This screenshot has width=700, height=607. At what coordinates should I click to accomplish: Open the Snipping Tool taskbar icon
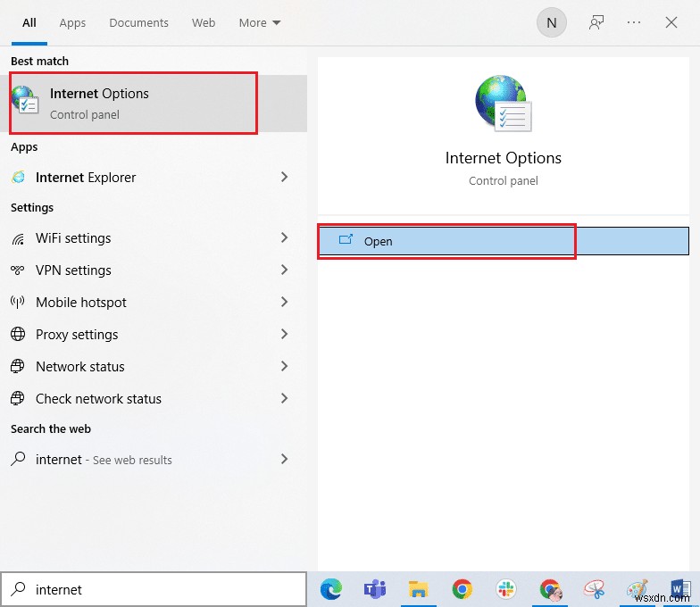[x=595, y=589]
